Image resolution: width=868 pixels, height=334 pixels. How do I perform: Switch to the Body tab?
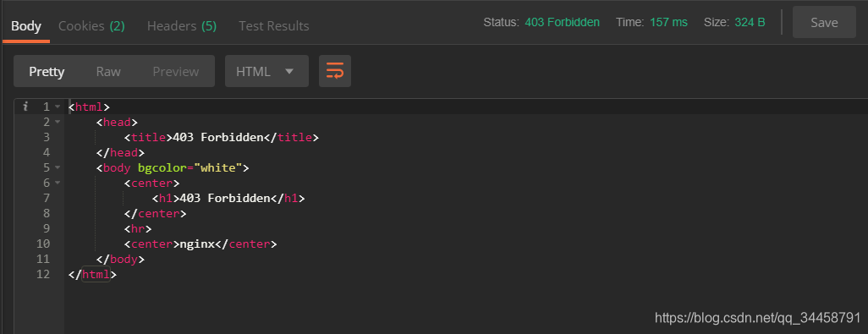click(26, 25)
